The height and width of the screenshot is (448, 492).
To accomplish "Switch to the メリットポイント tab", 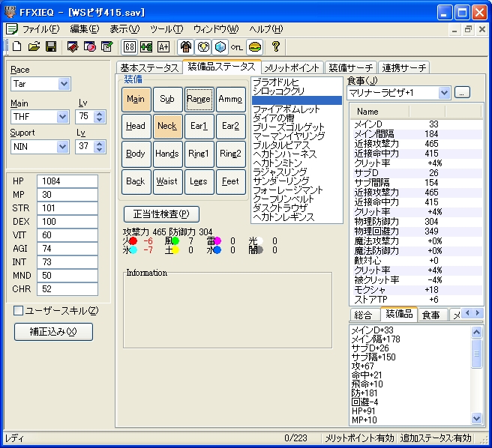I will coord(292,67).
